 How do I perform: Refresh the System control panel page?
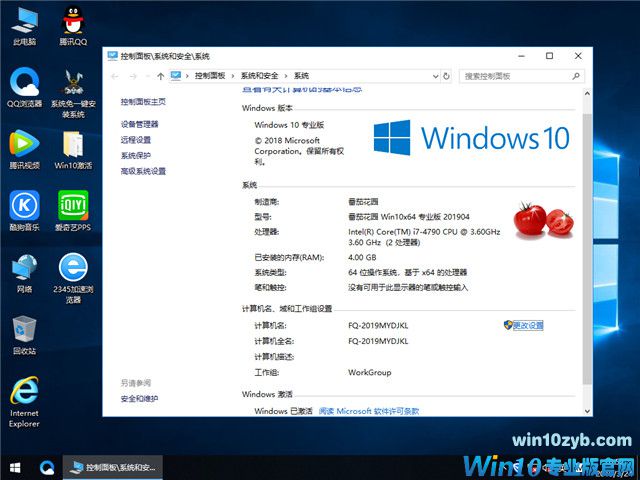click(447, 76)
